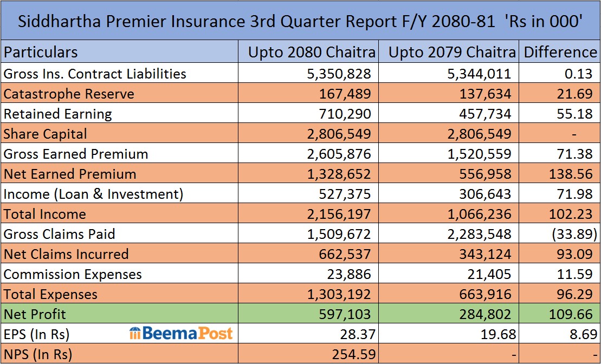Click the Share Capital row label

(45, 134)
